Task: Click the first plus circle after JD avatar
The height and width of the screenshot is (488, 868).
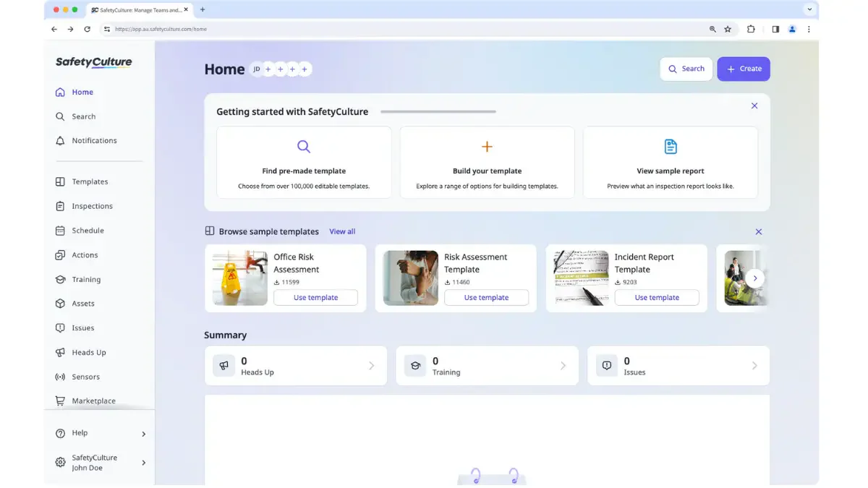Action: [268, 69]
